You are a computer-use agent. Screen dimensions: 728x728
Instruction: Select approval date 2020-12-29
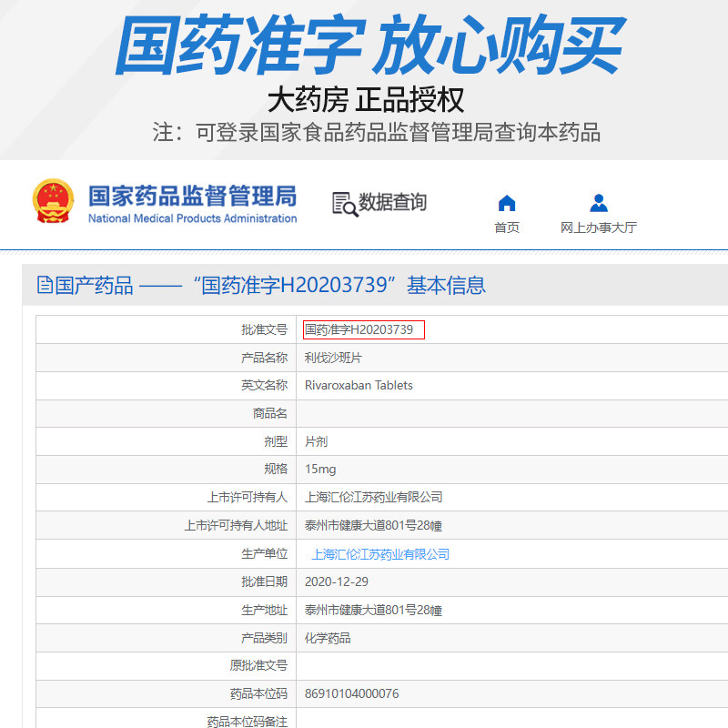point(336,581)
